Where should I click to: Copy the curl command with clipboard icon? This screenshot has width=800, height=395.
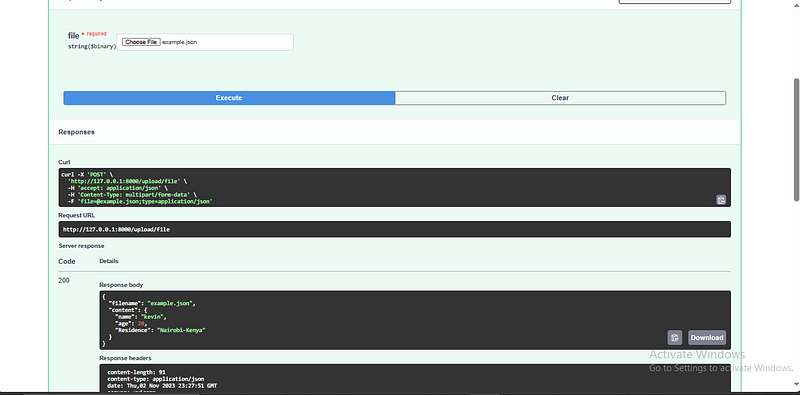click(x=721, y=200)
